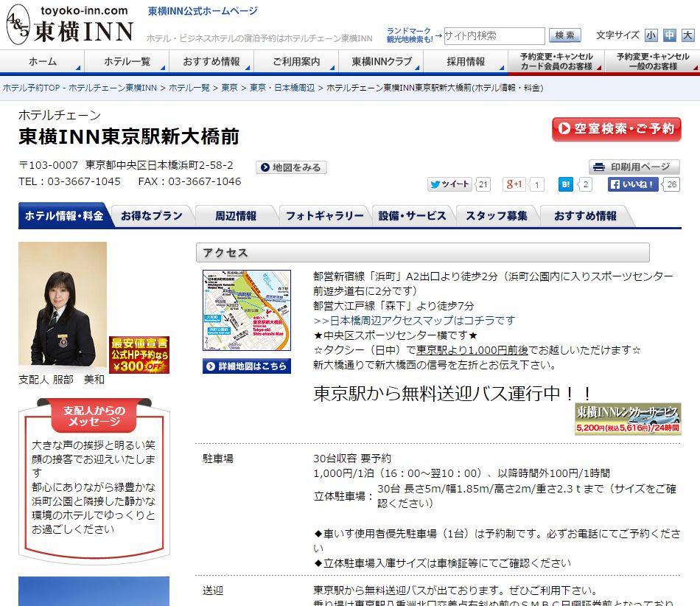Open the 採用情報 navigation menu
Screen dimensions: 700x606
pyautogui.click(x=466, y=61)
